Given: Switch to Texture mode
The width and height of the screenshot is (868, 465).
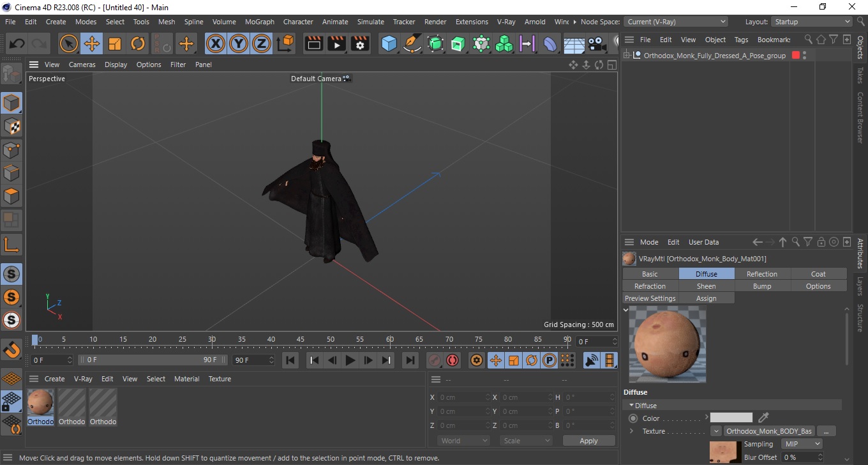Looking at the screenshot, I should tap(11, 126).
